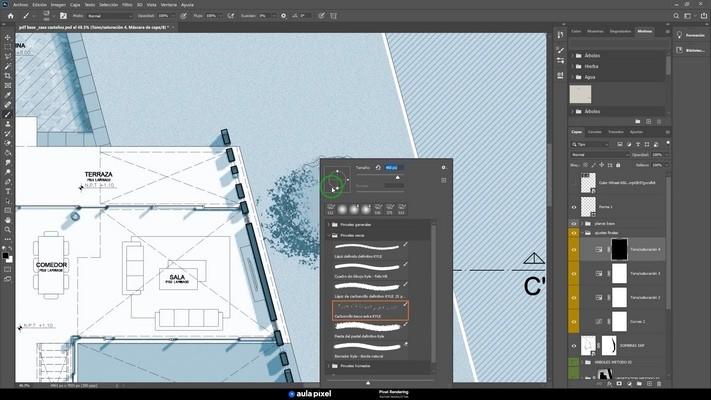Viewport: 711px width, 400px height.
Task: Toggle visibility of ajustes finales group
Action: [x=574, y=233]
